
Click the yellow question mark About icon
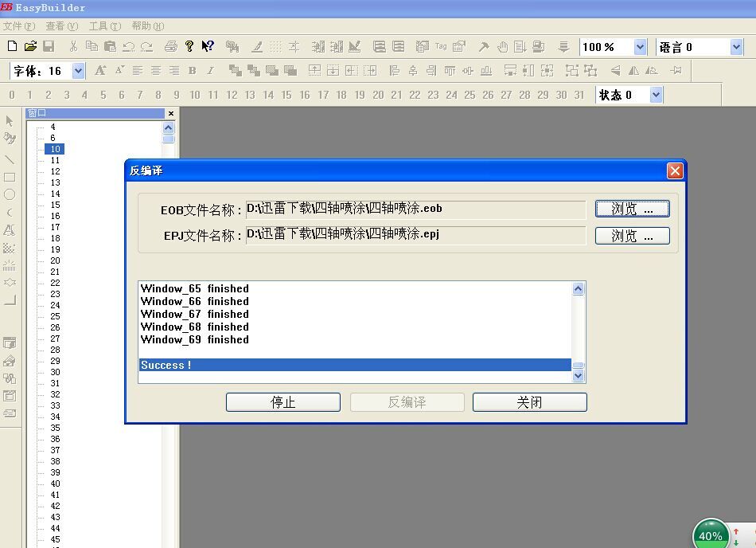click(x=189, y=47)
